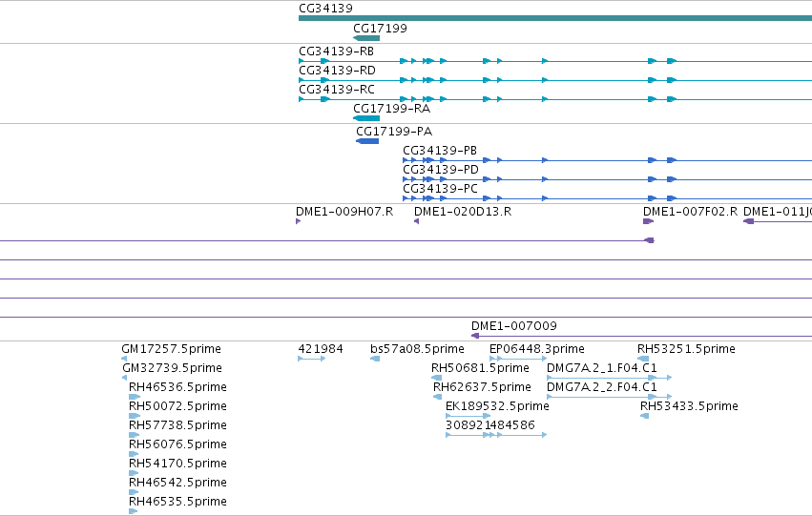The width and height of the screenshot is (812, 516).
Task: Select the EP06448.3prime aligned feature
Action: click(518, 359)
